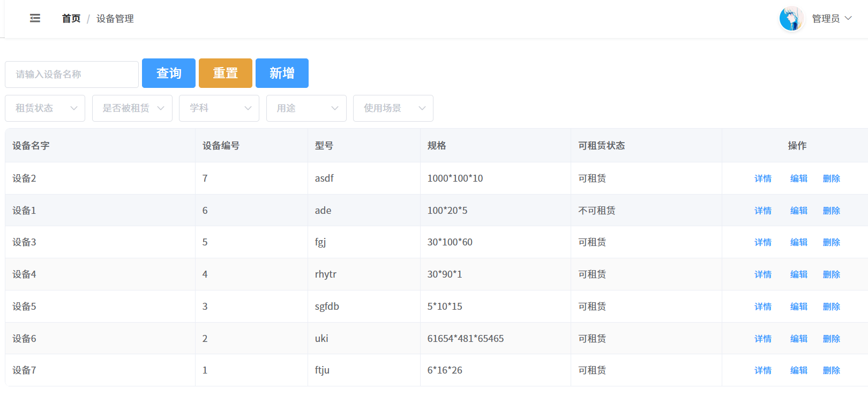Click the administrator avatar image
Viewport: 868px width, 410px height.
(x=791, y=19)
